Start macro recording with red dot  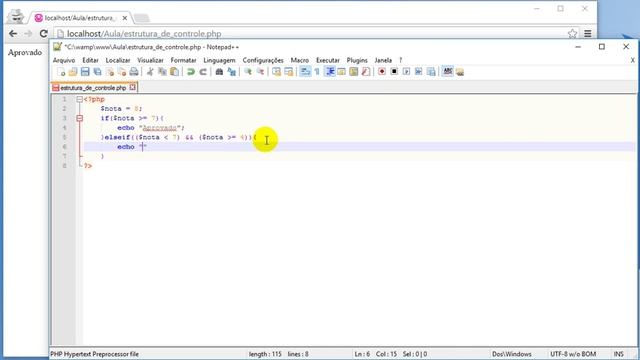[382, 72]
